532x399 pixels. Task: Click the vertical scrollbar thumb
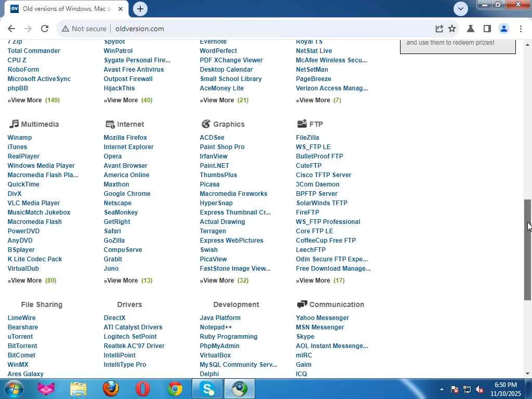[528, 249]
